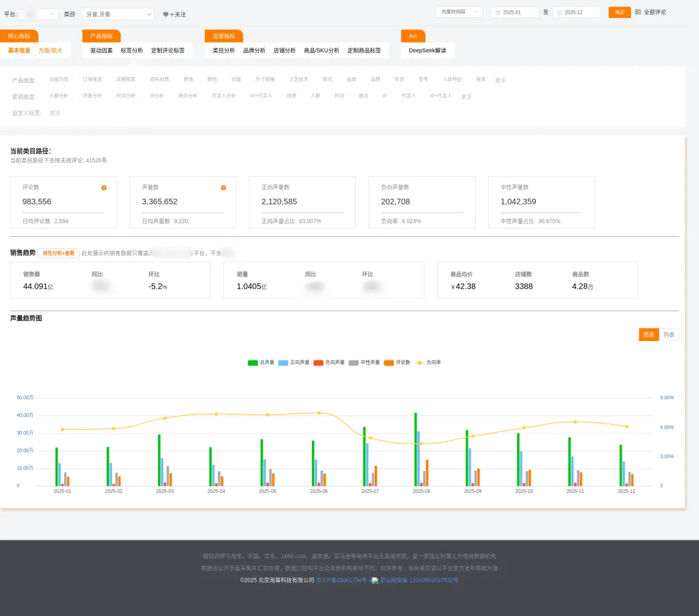
Task: Open the help icon on 声量数 card
Action: (x=223, y=188)
